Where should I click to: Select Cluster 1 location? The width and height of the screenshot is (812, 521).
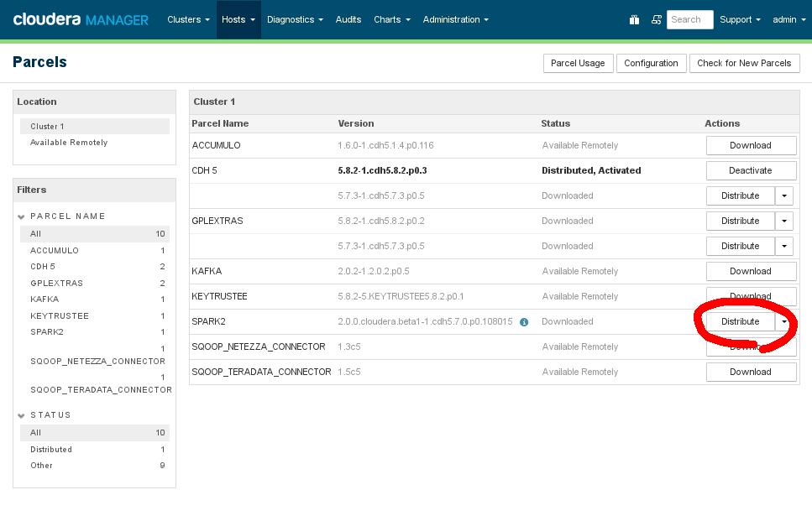[x=95, y=126]
